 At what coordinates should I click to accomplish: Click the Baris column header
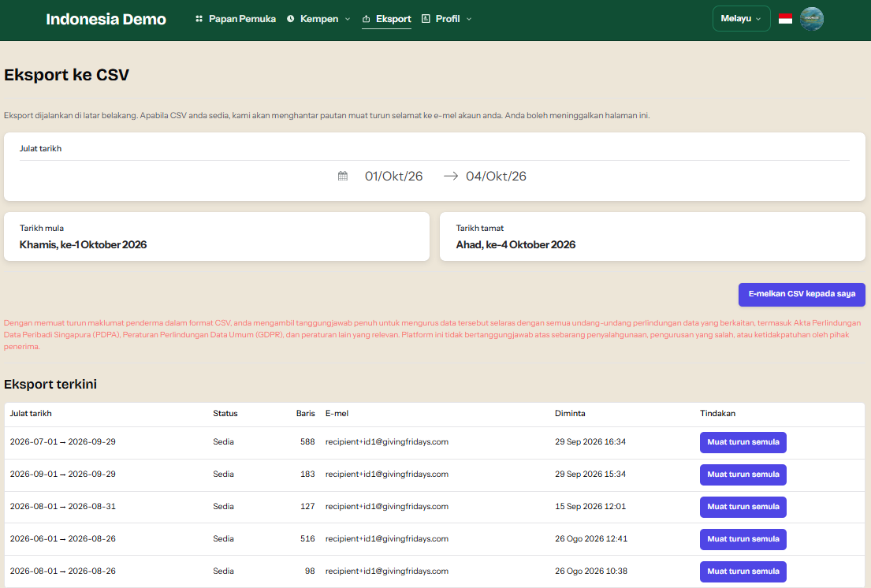(306, 414)
